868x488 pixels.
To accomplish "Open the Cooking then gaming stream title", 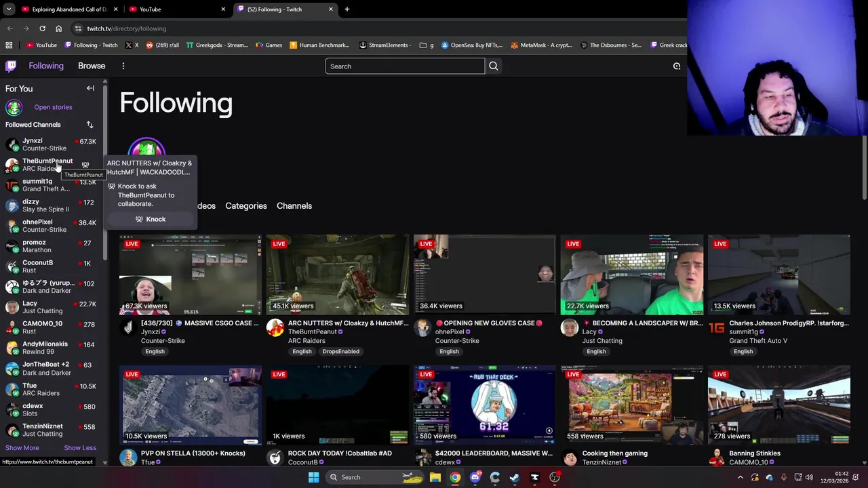I will (615, 453).
